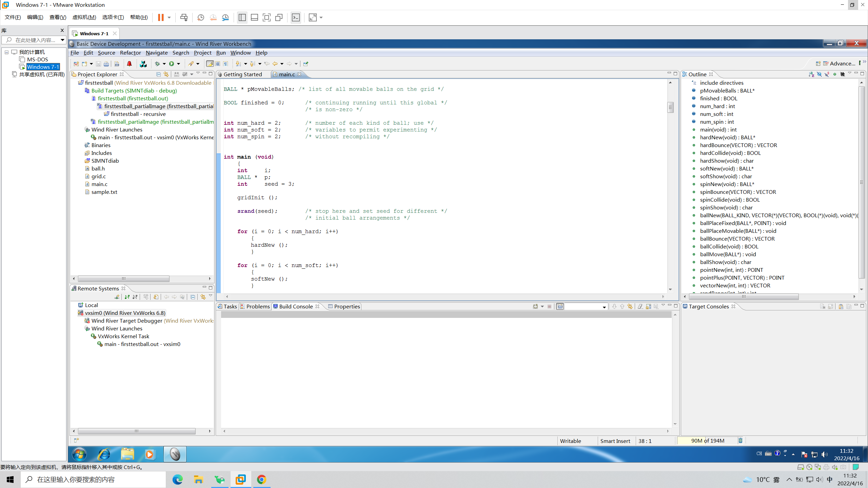Open the Refactor menu
This screenshot has height=488, width=868.
point(130,53)
